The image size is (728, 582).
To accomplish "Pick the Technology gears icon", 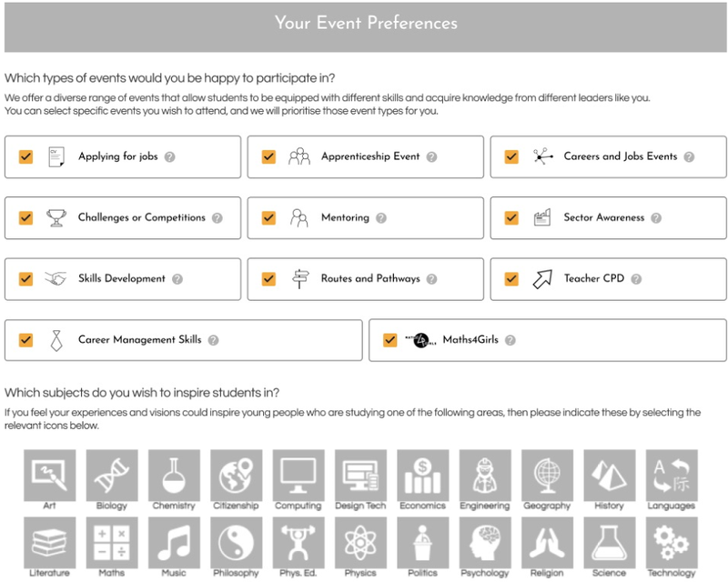I will coord(672,543).
